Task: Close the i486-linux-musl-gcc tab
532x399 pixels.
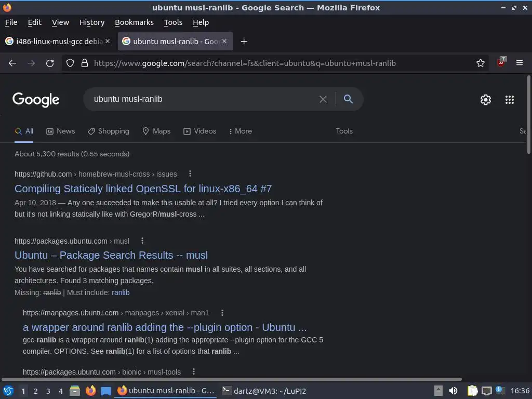Action: (108, 41)
